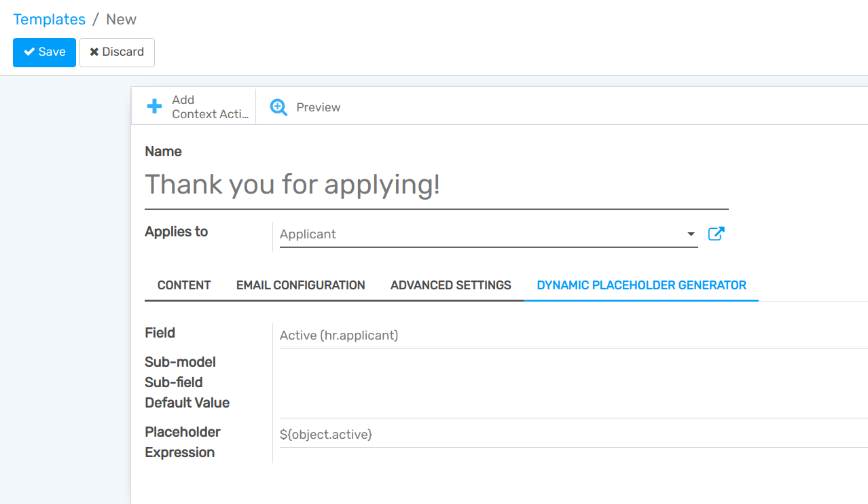This screenshot has height=504, width=868.
Task: Click the Placeholder Expression field
Action: [x=475, y=435]
